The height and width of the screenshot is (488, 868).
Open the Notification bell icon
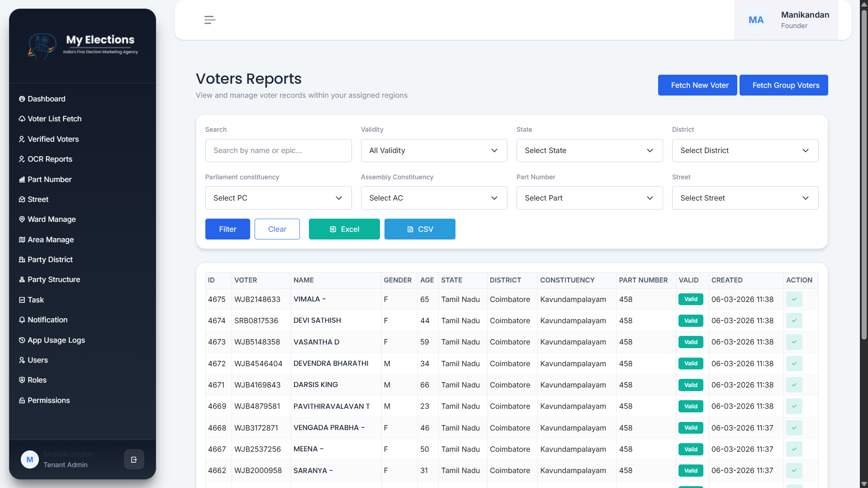pos(22,320)
